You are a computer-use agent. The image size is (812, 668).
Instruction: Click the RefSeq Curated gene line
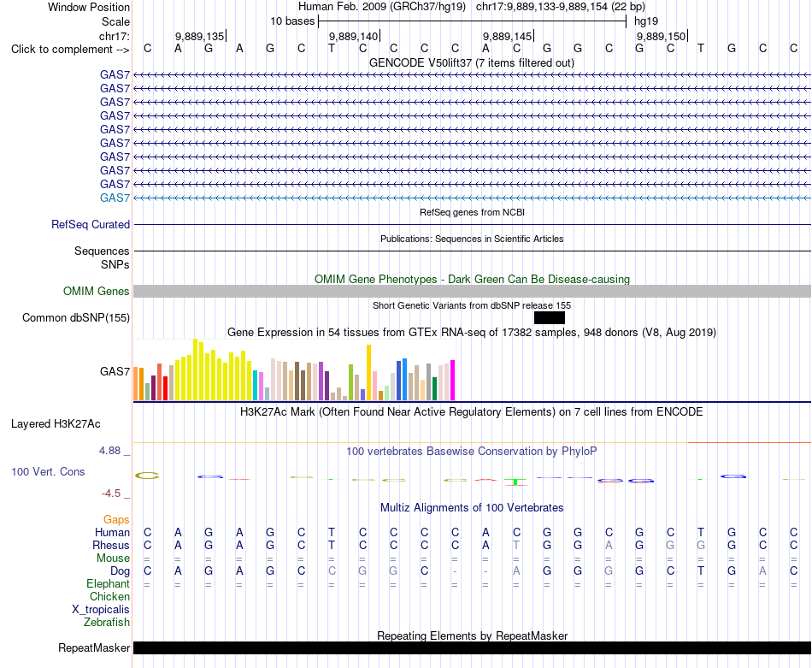[x=472, y=224]
